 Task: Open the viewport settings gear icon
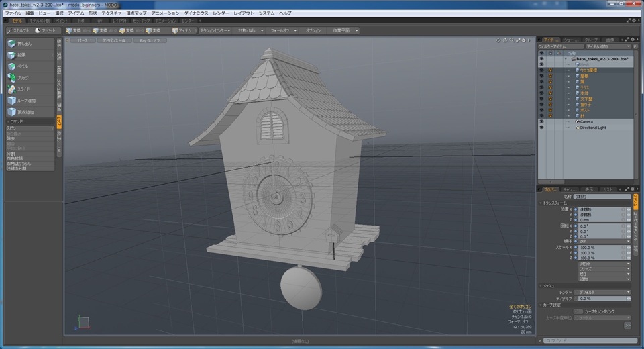pos(523,40)
